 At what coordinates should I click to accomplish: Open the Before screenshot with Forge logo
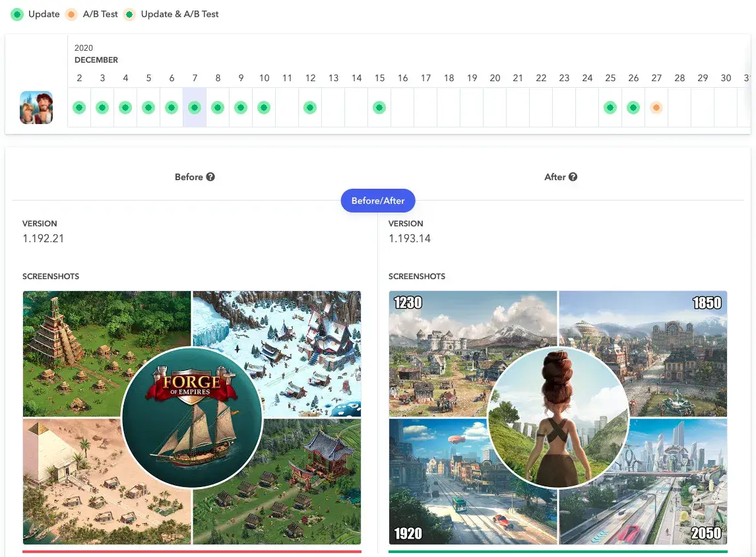click(x=192, y=417)
